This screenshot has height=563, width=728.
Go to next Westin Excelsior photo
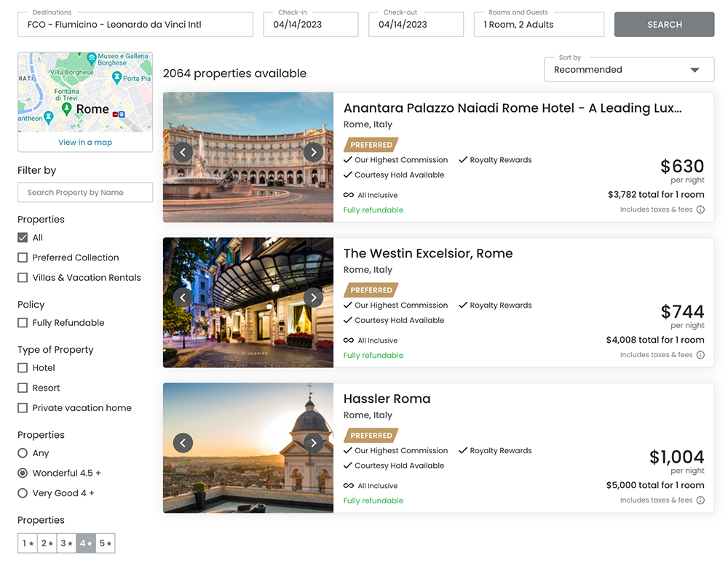click(x=313, y=298)
